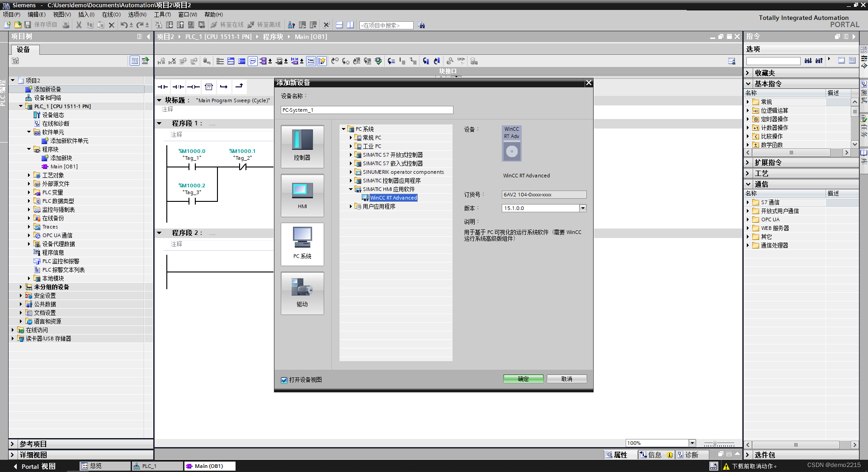The height and width of the screenshot is (472, 868).
Task: Click the project search input field
Action: tap(386, 25)
